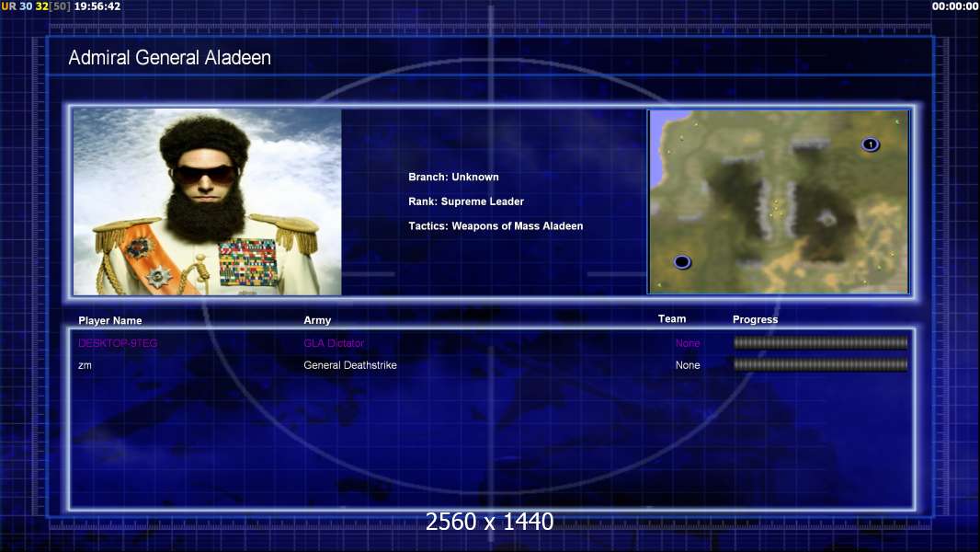Click the map preview thumbnail
980x552 pixels.
(779, 201)
